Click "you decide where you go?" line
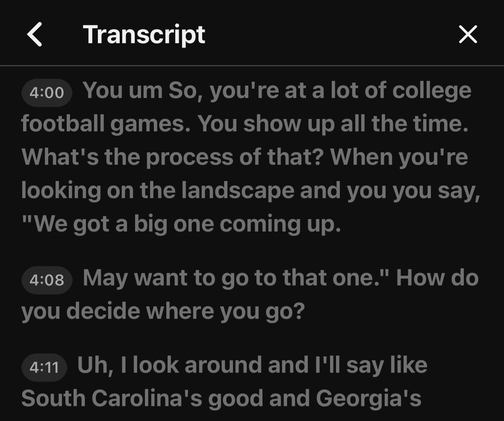 (163, 311)
